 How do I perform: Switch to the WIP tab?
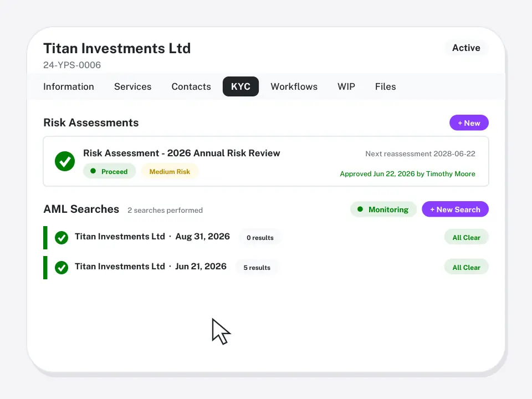click(346, 86)
